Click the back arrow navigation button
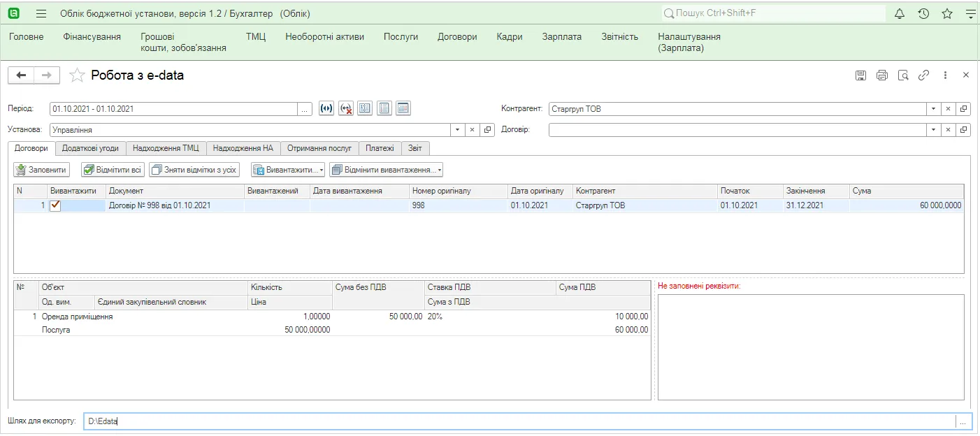Image resolution: width=980 pixels, height=436 pixels. coord(21,75)
